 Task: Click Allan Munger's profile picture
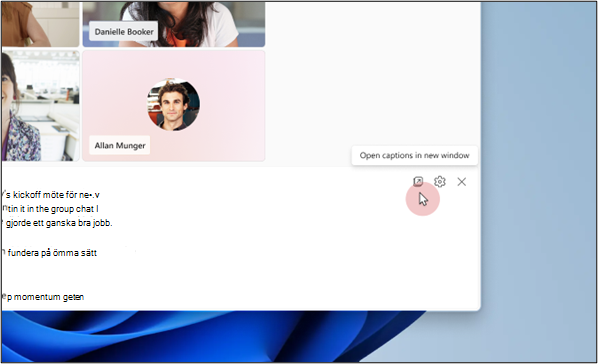pos(174,105)
